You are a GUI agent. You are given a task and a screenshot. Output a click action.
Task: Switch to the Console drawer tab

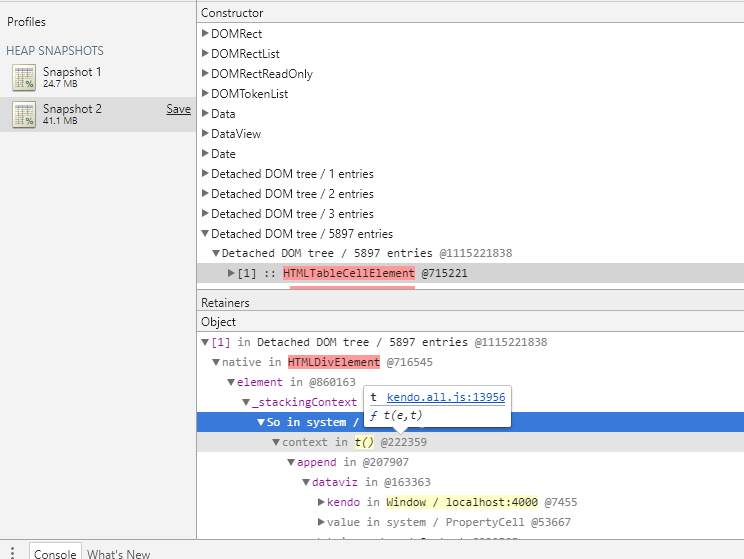[x=55, y=553]
